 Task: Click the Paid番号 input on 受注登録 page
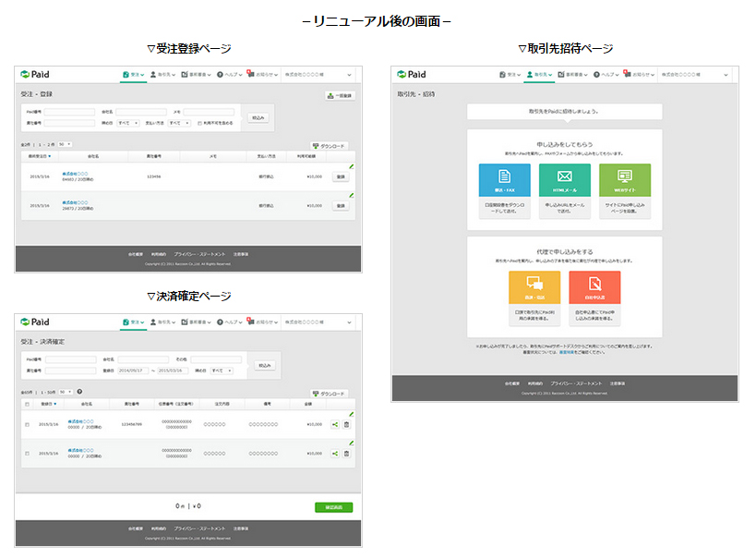coord(69,112)
